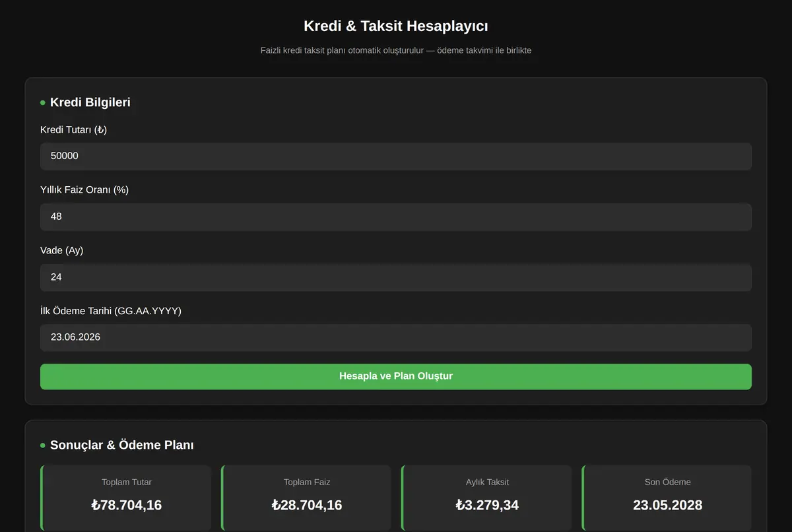Click the Kredi Tutarı input field
This screenshot has width=792, height=532.
coord(396,156)
